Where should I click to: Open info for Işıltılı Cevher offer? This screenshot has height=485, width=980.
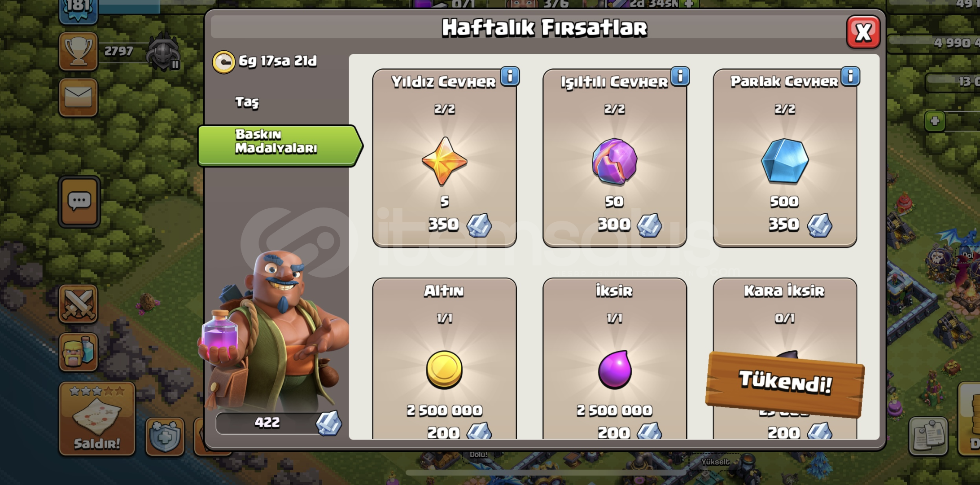tap(680, 77)
